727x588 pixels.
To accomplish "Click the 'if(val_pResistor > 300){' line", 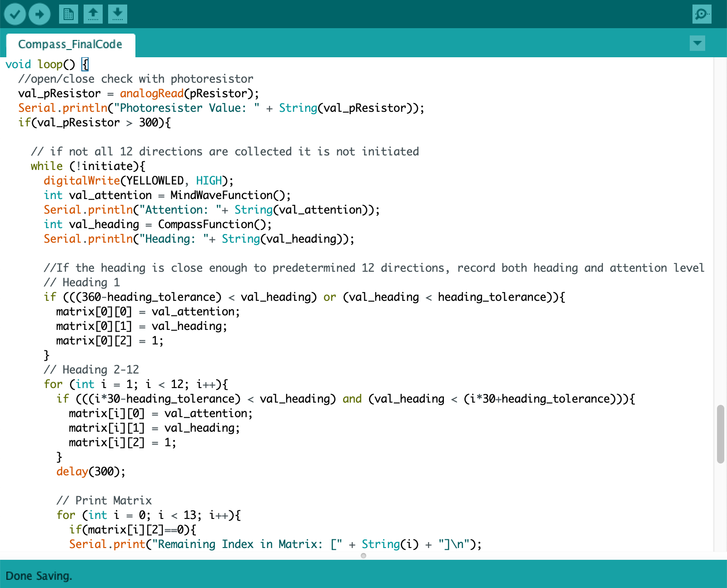I will (x=95, y=123).
